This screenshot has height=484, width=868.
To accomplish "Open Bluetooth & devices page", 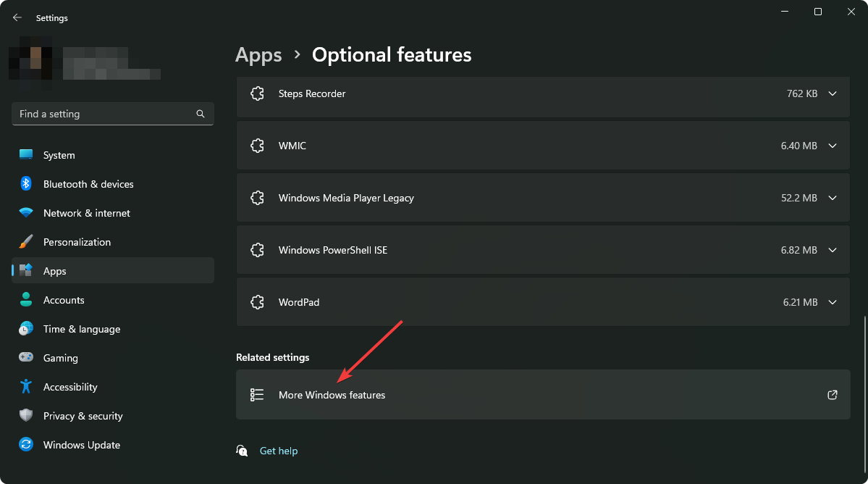I will pyautogui.click(x=113, y=184).
